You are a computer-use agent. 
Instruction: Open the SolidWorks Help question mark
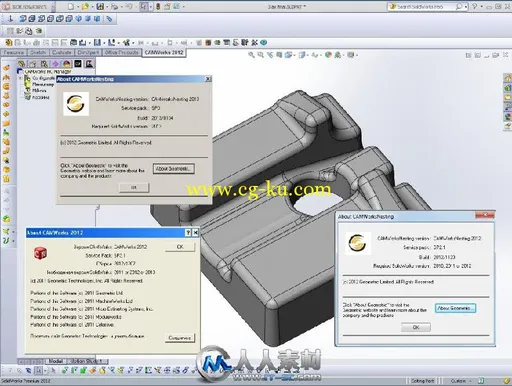[475, 6]
